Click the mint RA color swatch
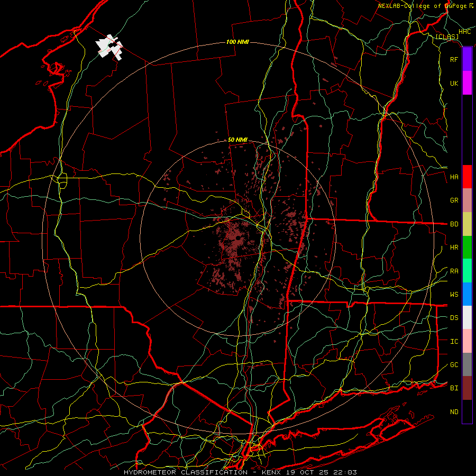 click(x=467, y=271)
